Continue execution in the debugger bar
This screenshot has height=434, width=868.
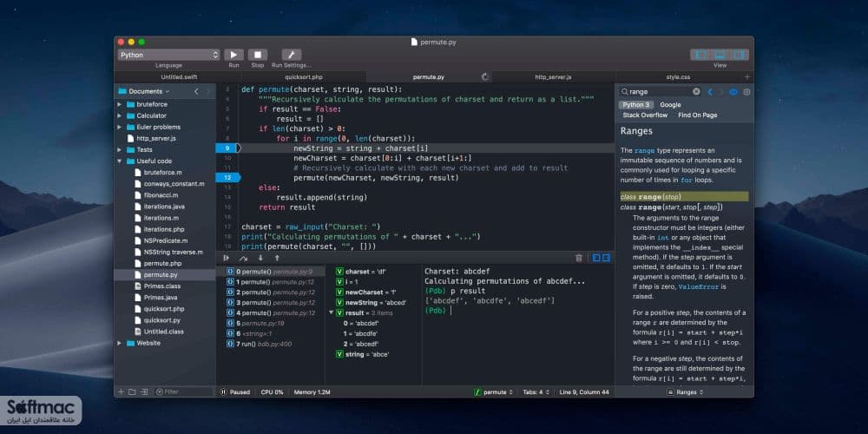226,258
